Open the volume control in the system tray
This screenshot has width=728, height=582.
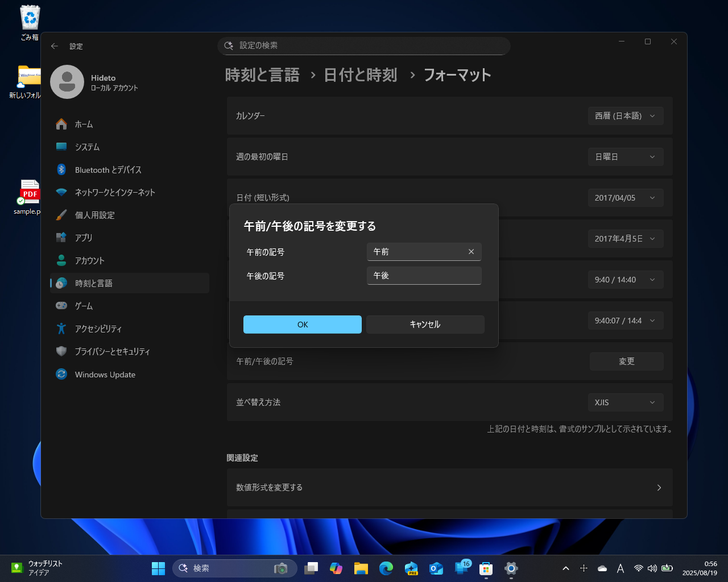point(652,568)
